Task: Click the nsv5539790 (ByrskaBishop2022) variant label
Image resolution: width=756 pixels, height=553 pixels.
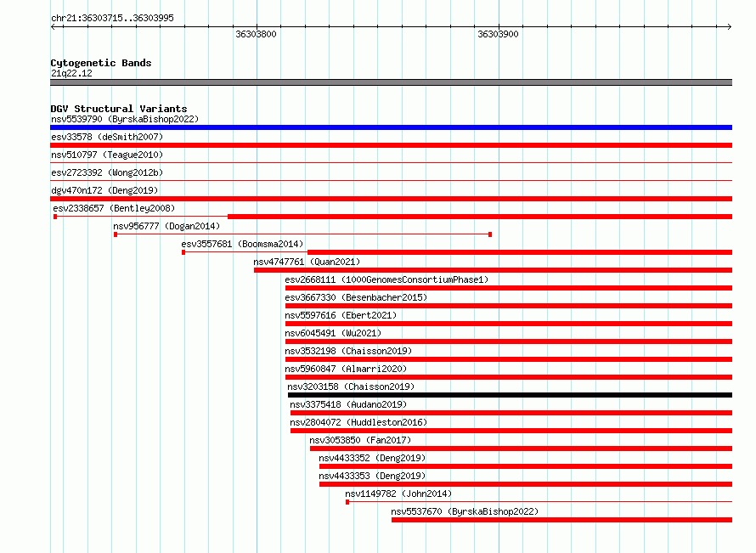Action: point(125,119)
